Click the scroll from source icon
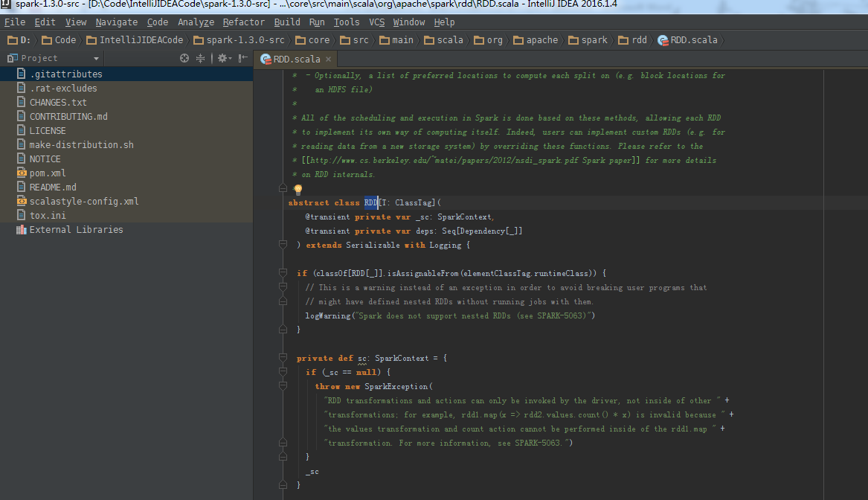The width and height of the screenshot is (868, 500). point(184,58)
